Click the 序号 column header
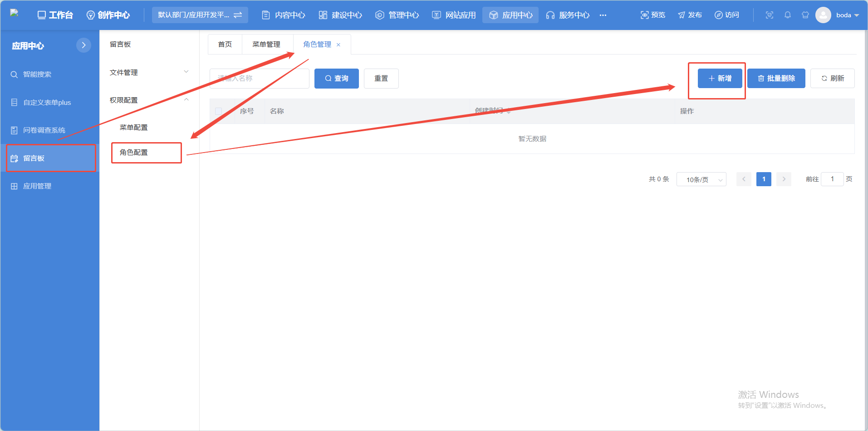The image size is (868, 431). [x=247, y=111]
